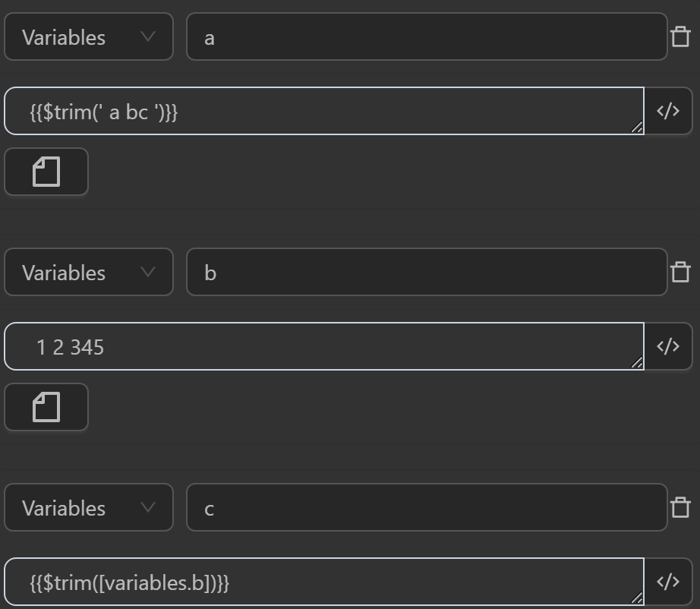Grab resize handle of trim ' a bc ' textarea
The width and height of the screenshot is (700, 609).
tap(637, 128)
